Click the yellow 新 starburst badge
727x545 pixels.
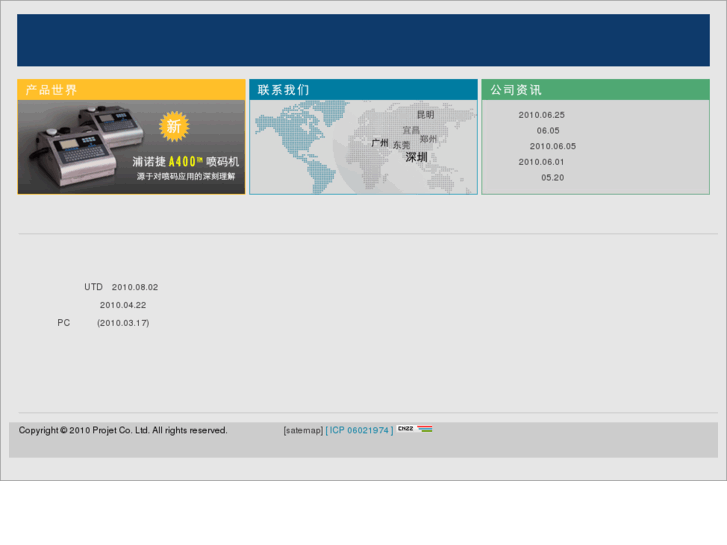pyautogui.click(x=174, y=126)
